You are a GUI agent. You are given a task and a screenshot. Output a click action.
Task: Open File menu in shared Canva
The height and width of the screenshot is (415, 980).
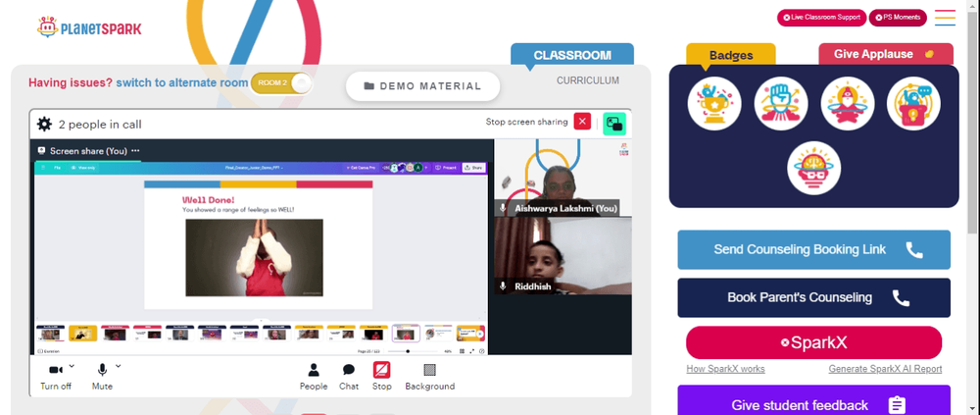[x=57, y=168]
